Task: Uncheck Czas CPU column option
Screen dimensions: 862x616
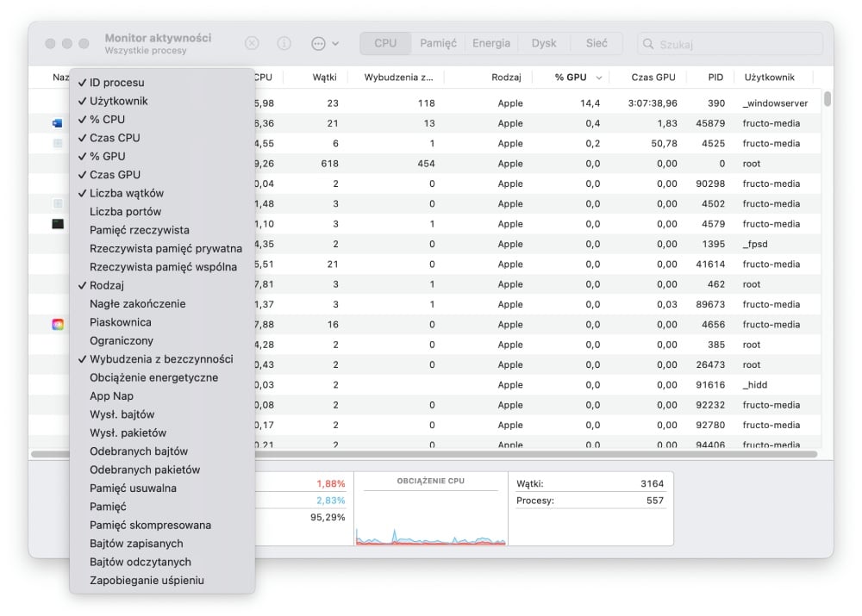Action: (x=162, y=138)
